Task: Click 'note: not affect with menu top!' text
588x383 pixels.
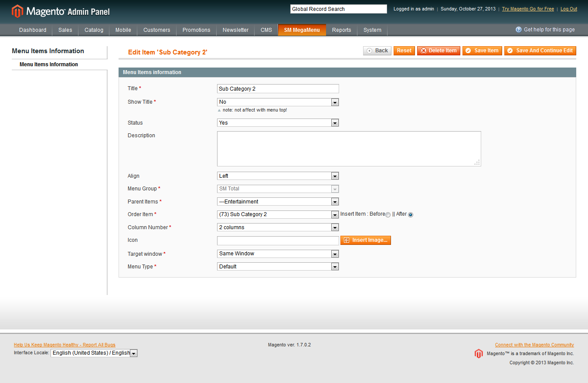Action: 255,110
